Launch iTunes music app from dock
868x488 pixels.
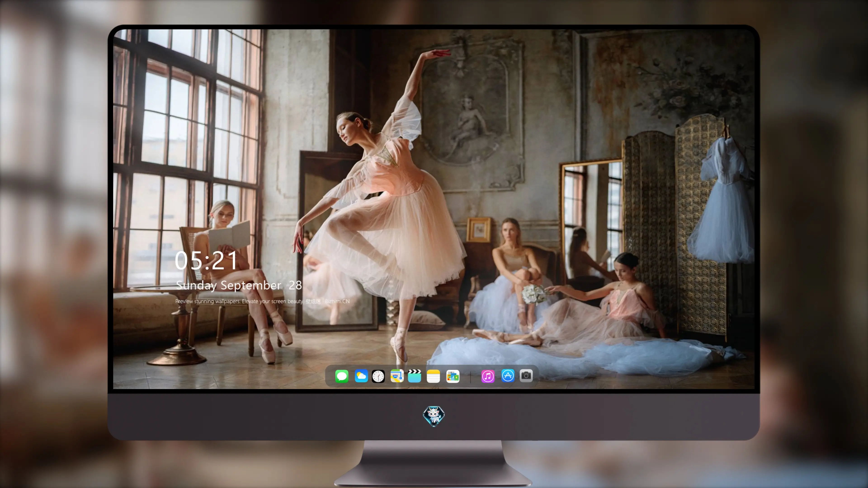click(488, 376)
